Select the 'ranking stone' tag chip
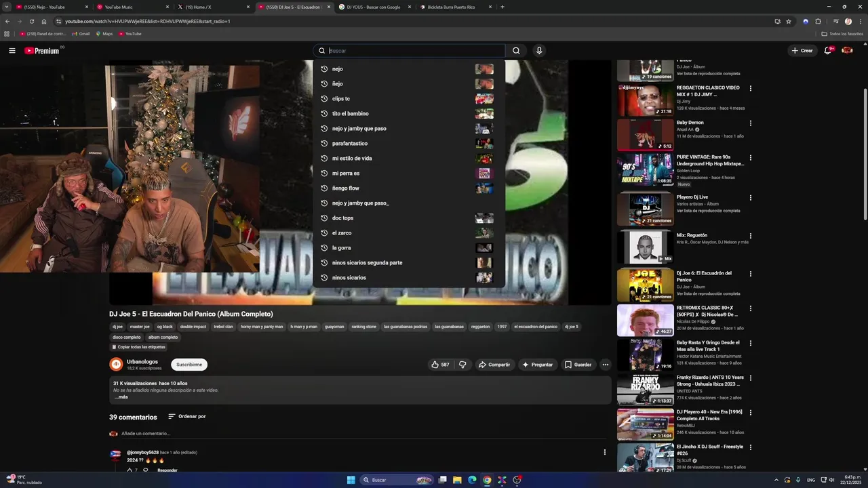 (x=364, y=327)
